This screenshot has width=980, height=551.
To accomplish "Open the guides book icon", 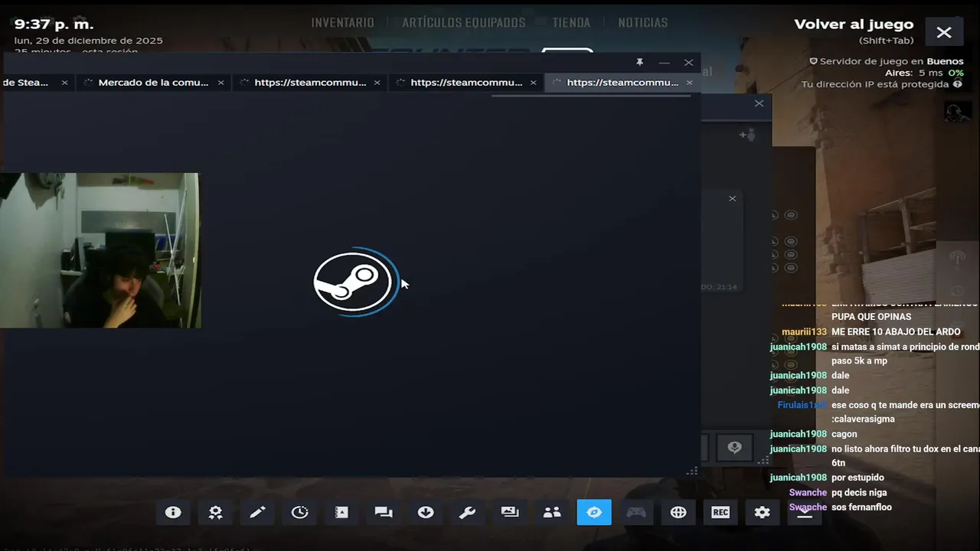I will tap(341, 512).
